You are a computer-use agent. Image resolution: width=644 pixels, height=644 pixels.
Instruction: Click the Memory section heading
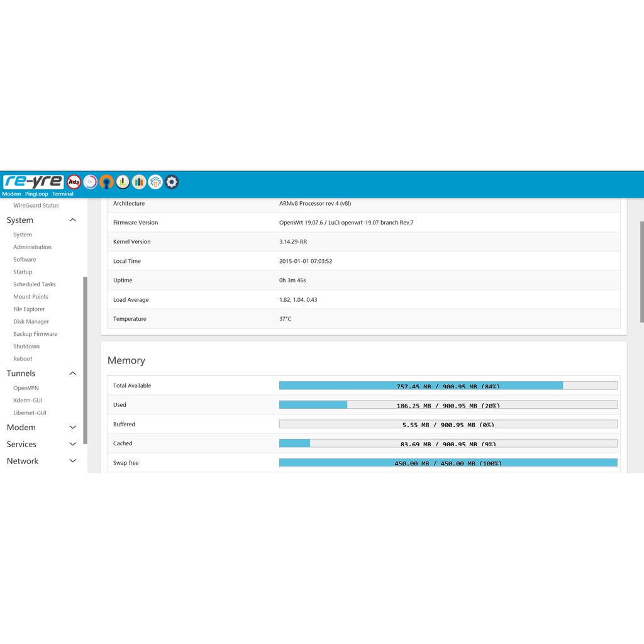(126, 360)
